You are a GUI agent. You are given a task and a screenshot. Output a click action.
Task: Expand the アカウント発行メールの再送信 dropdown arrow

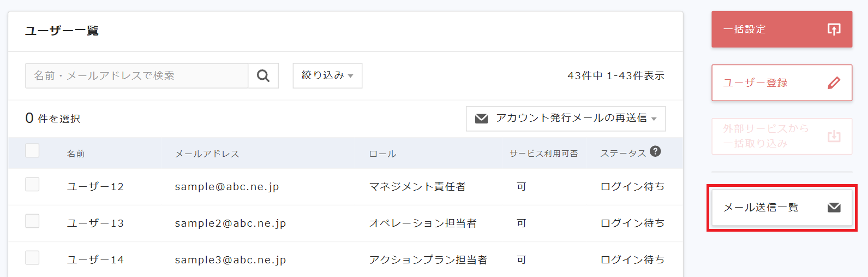click(654, 119)
